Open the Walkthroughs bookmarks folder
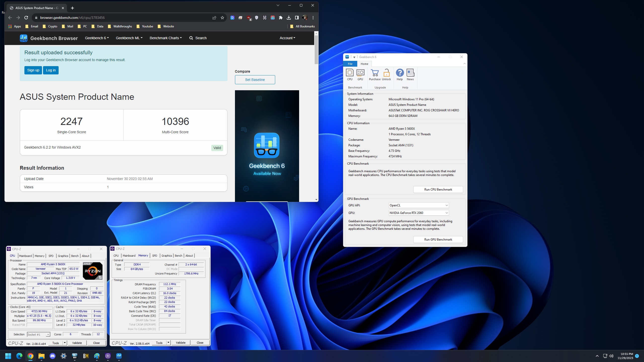644x362 pixels. click(x=120, y=26)
